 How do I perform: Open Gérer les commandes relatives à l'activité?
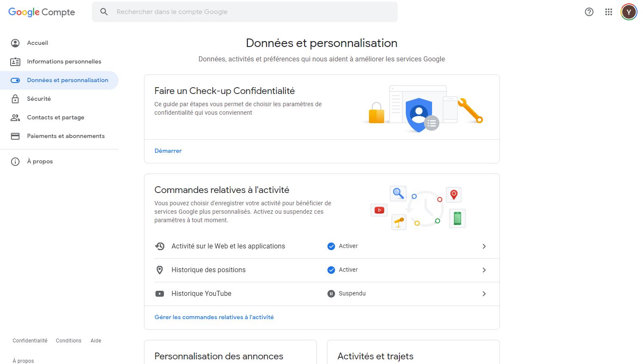(x=214, y=317)
